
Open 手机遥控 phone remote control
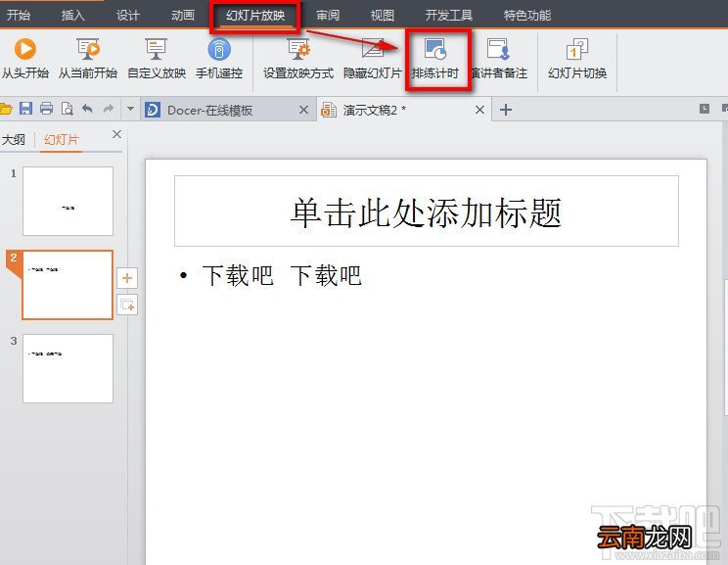point(219,58)
